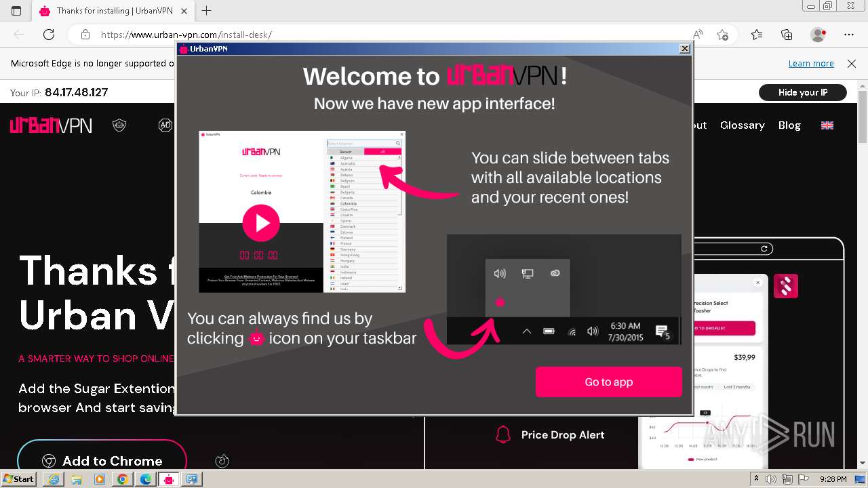868x488 pixels.
Task: Launch Google Chrome from taskbar
Action: point(123,479)
